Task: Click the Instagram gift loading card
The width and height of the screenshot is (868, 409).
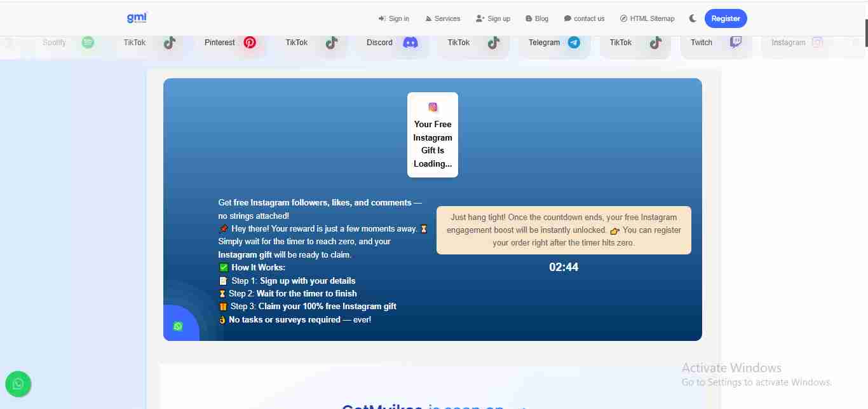Action: pos(433,135)
